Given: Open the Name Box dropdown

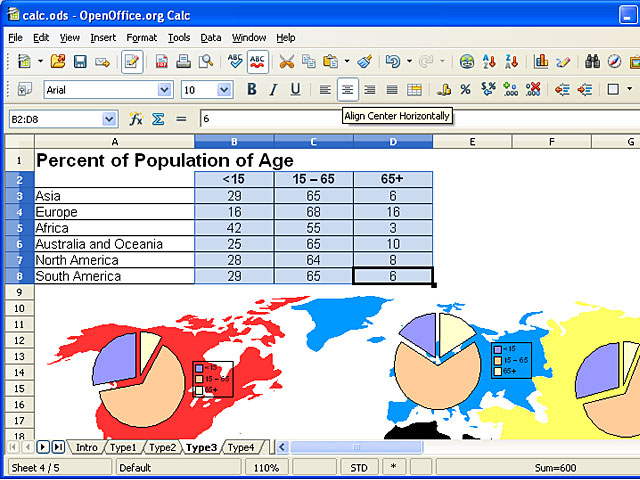Looking at the screenshot, I should coord(109,119).
